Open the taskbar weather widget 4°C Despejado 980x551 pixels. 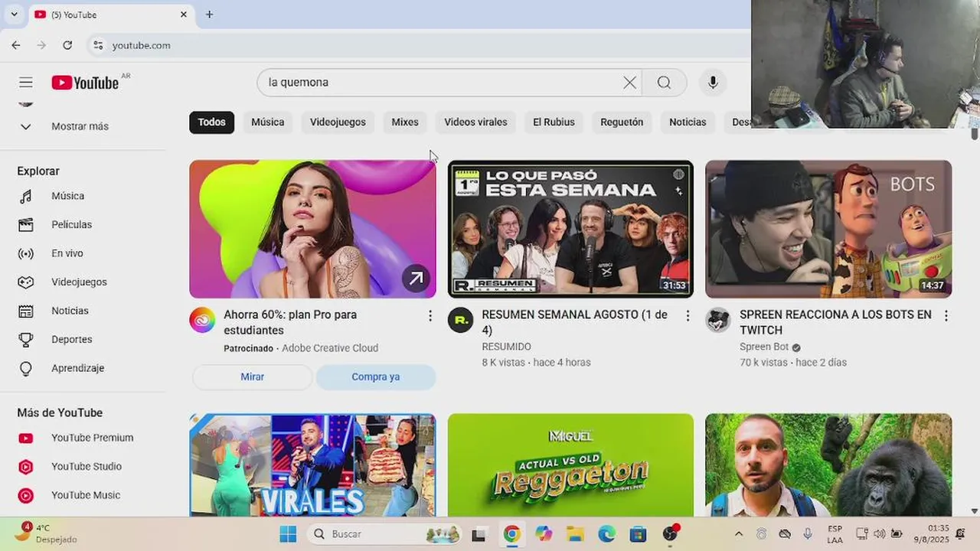point(46,533)
